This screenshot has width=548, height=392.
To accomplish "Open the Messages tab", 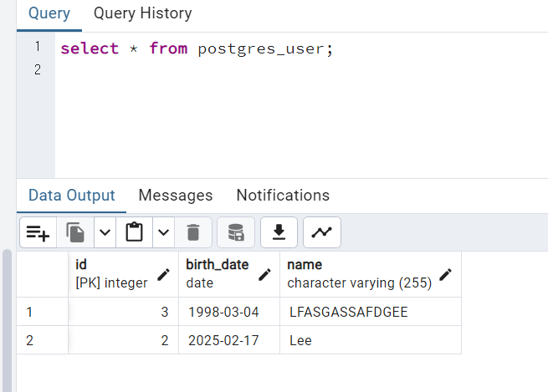I will point(176,195).
